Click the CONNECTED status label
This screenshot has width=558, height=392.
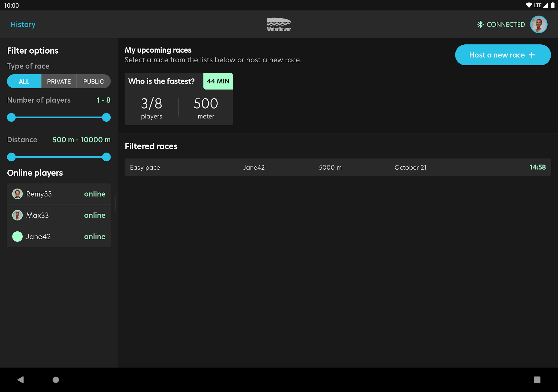pos(506,24)
